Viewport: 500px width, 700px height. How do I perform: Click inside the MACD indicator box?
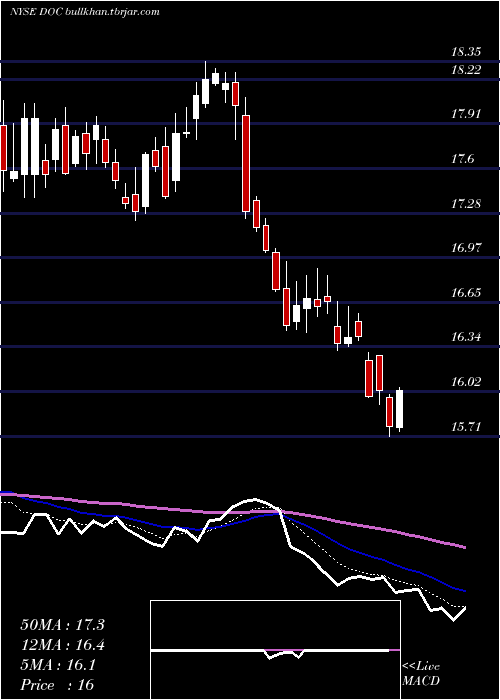[x=275, y=650]
